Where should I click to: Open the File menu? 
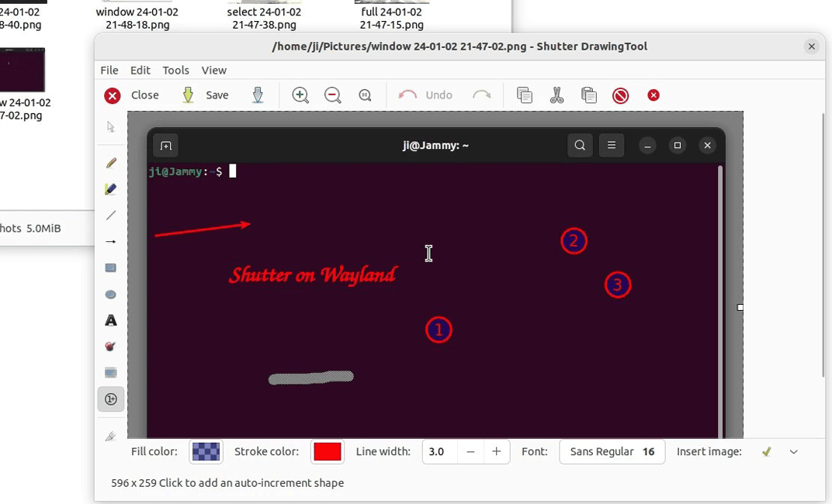tap(109, 70)
